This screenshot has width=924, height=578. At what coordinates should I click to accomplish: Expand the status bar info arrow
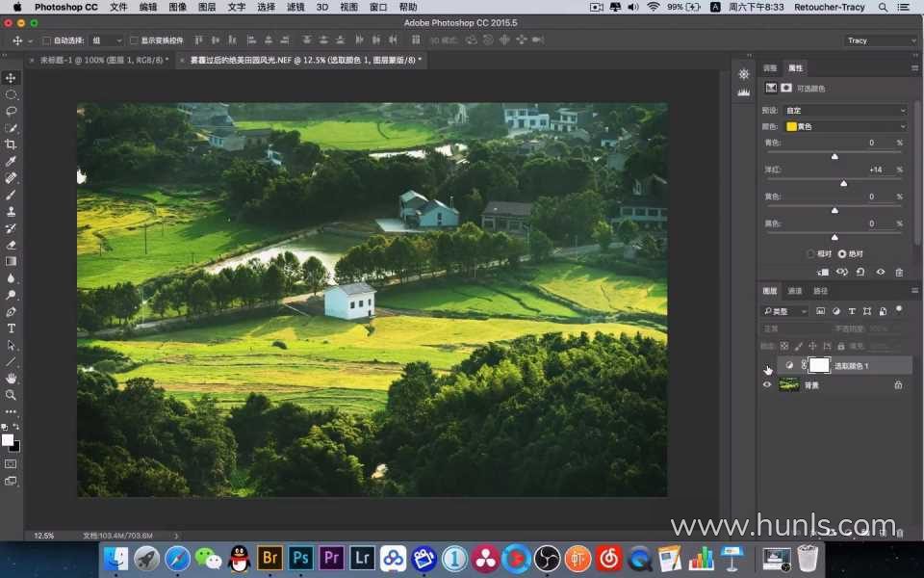[x=175, y=536]
